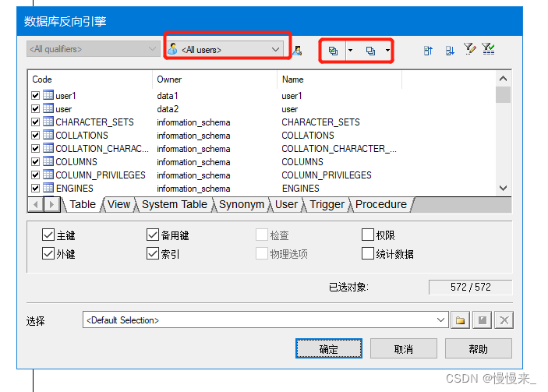Switch to the View tab

tap(118, 204)
